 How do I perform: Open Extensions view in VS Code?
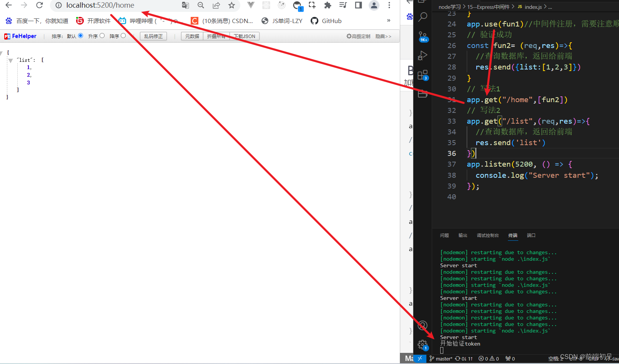point(423,75)
